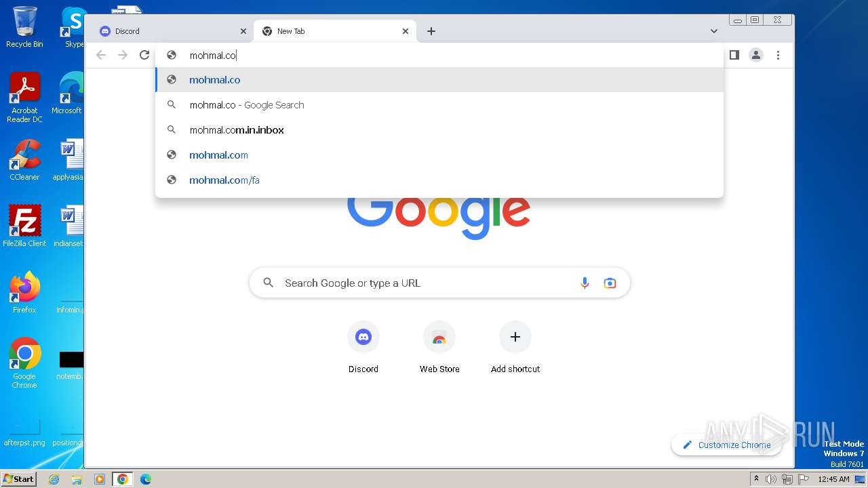Click the 12:45 AM taskbar clock
This screenshot has width=868, height=488.
(x=833, y=479)
